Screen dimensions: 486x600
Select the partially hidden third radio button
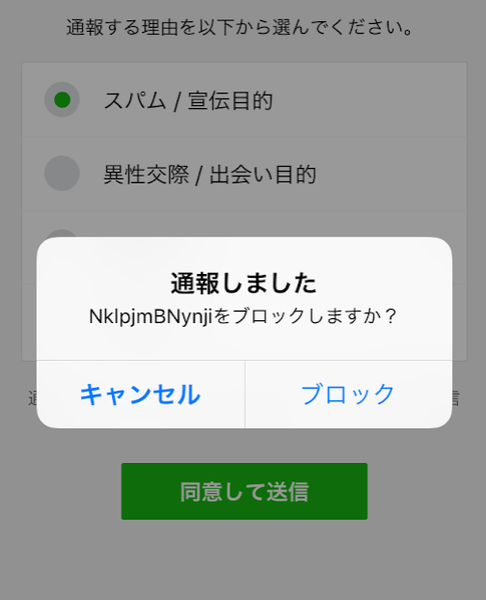coord(62,233)
